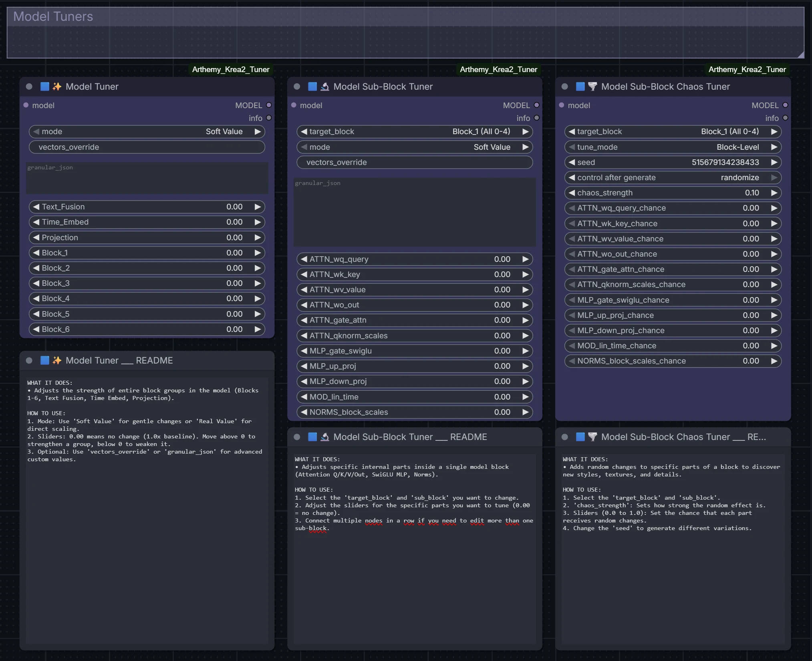This screenshot has width=812, height=661.
Task: Click the MLP_gate_swiglu slider in Sub-Block Tuner
Action: pos(415,351)
